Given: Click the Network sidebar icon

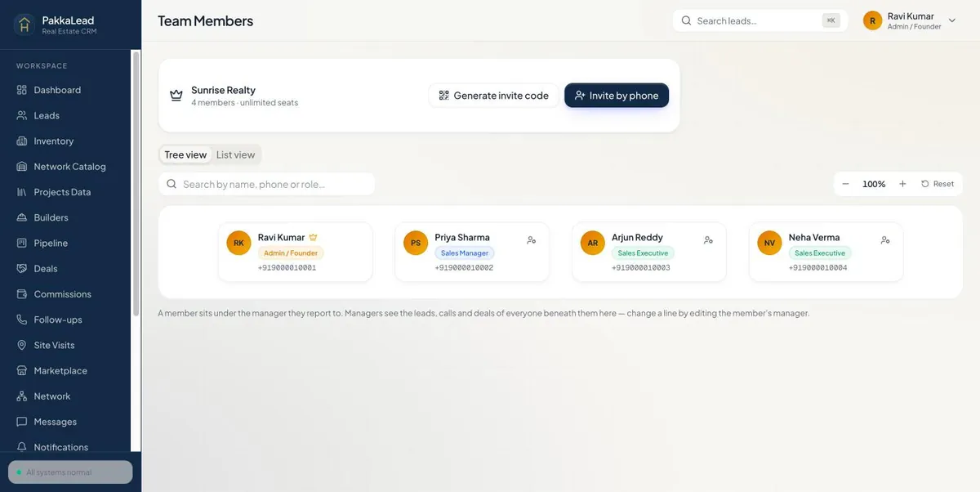Looking at the screenshot, I should click(22, 396).
